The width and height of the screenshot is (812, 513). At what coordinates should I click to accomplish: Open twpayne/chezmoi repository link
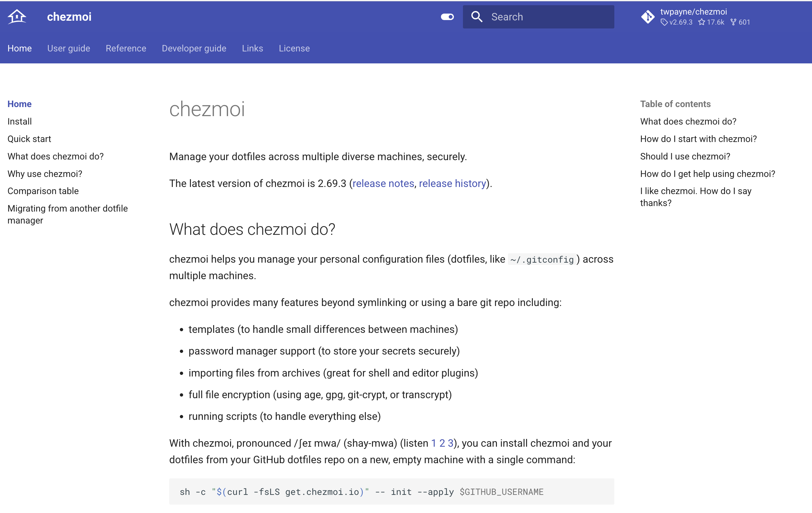693,12
